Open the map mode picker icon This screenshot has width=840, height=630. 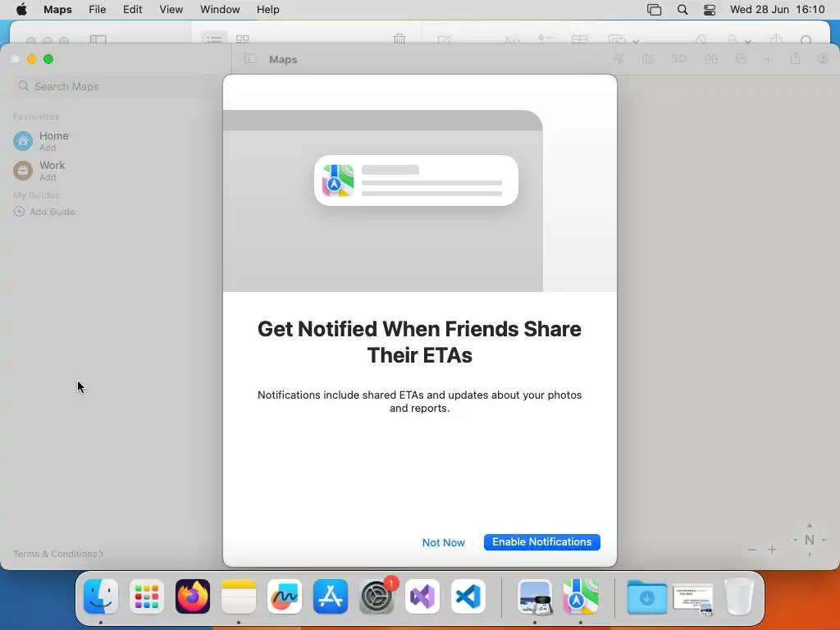point(648,59)
